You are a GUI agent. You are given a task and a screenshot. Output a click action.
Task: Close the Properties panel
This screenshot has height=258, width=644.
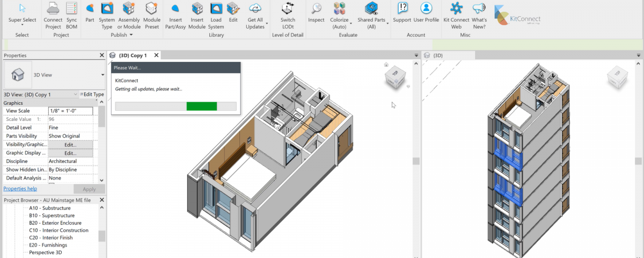point(101,55)
